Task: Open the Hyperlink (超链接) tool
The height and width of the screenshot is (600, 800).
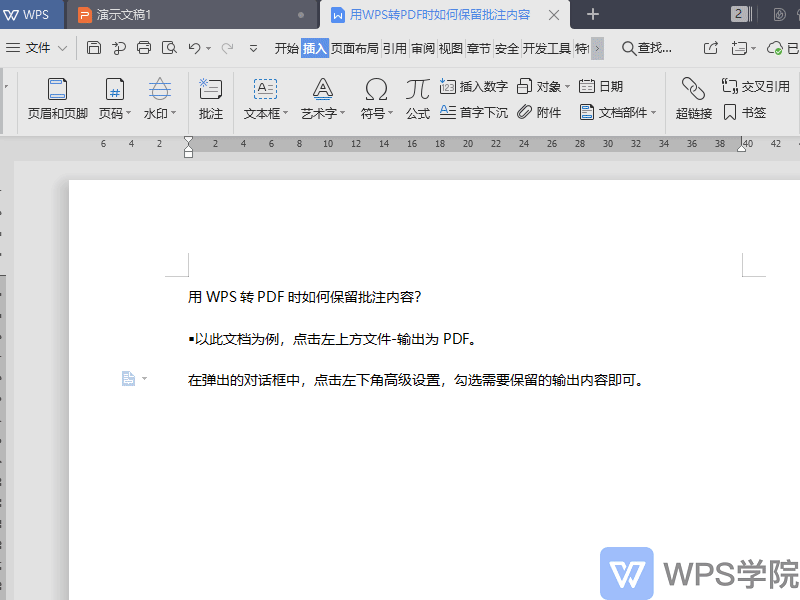Action: (693, 99)
